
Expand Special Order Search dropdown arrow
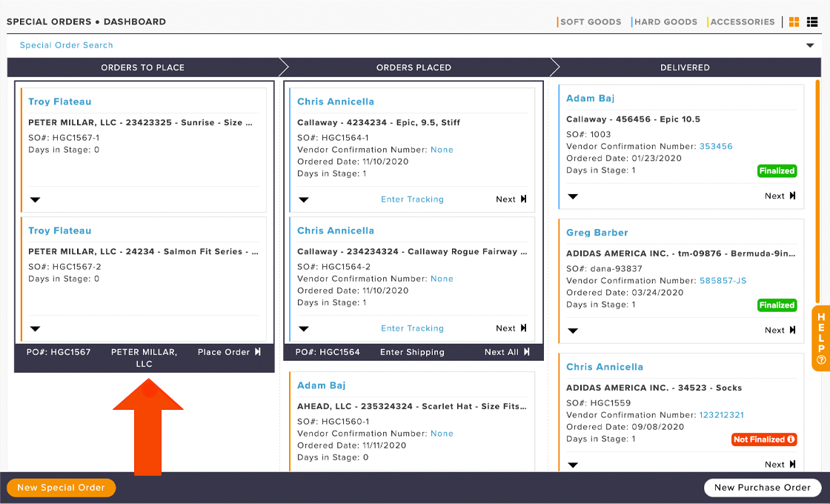pos(810,45)
